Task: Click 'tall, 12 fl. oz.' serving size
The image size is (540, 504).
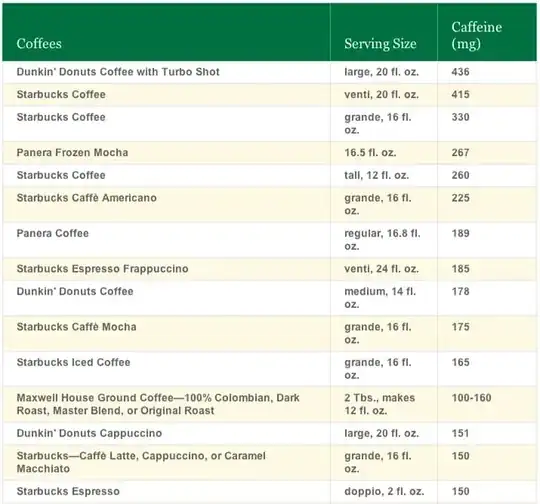Action: coord(376,175)
